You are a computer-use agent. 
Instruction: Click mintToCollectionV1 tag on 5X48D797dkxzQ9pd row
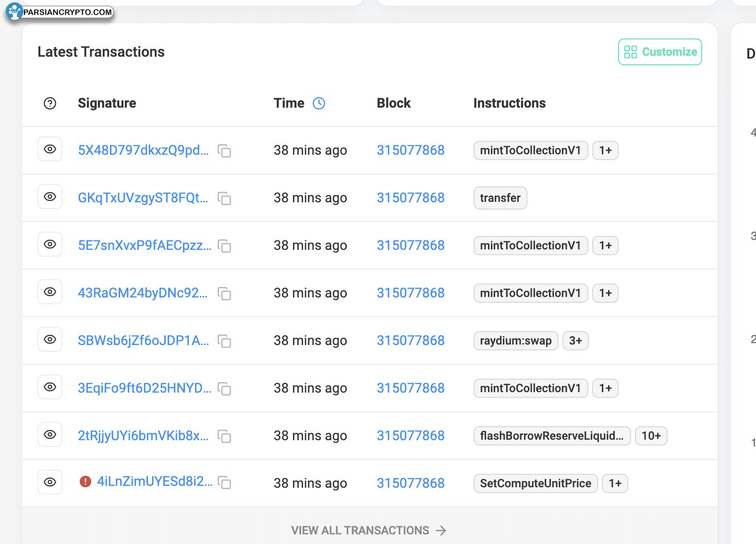click(x=531, y=150)
